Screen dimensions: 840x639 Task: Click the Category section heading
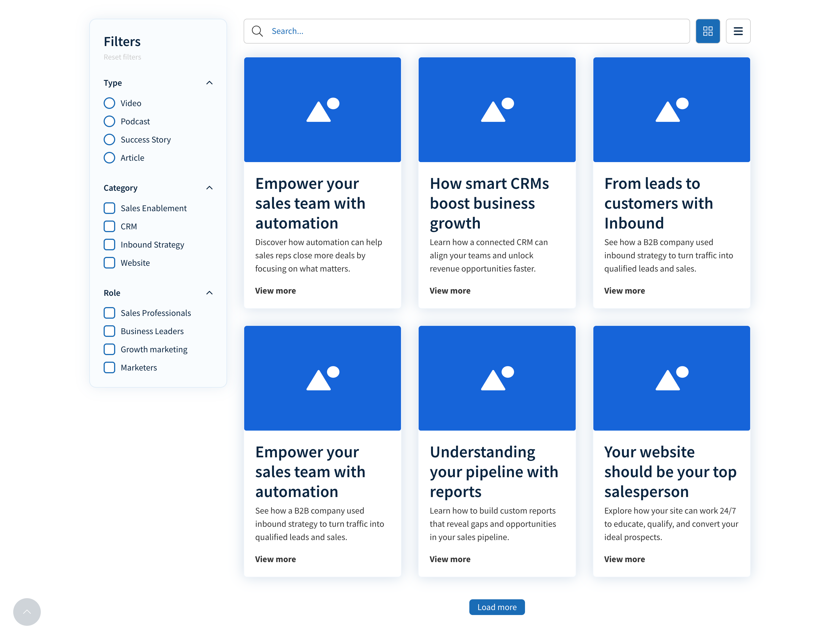point(120,188)
